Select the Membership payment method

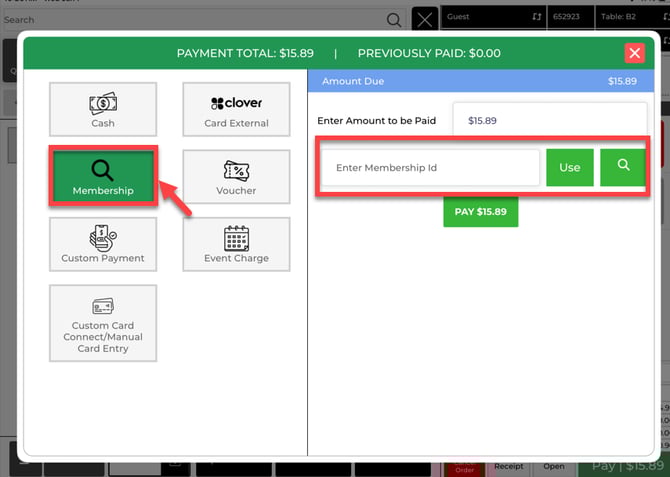pyautogui.click(x=103, y=177)
